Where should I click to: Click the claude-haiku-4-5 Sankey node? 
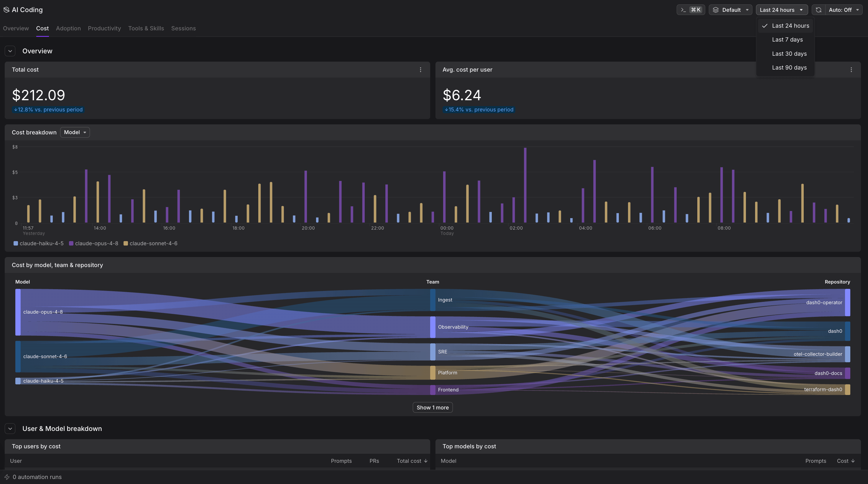tap(18, 381)
